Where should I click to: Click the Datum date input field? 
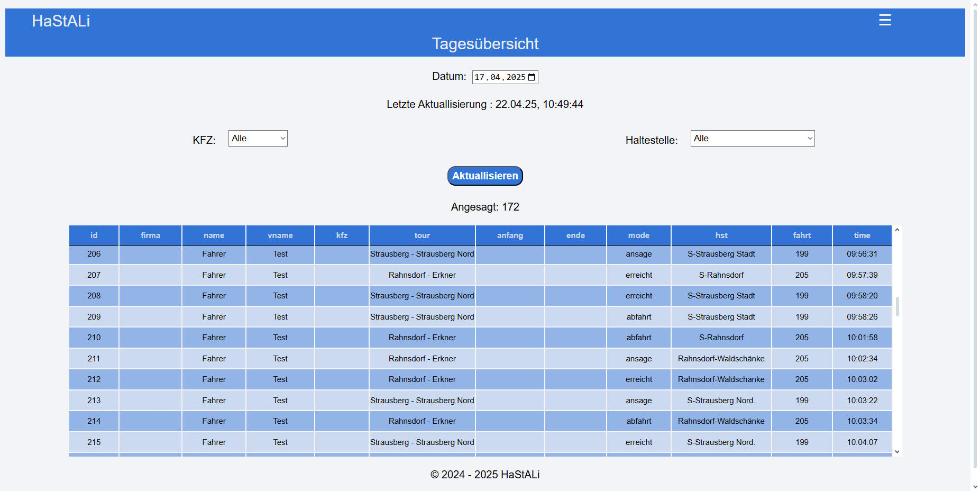[x=500, y=77]
